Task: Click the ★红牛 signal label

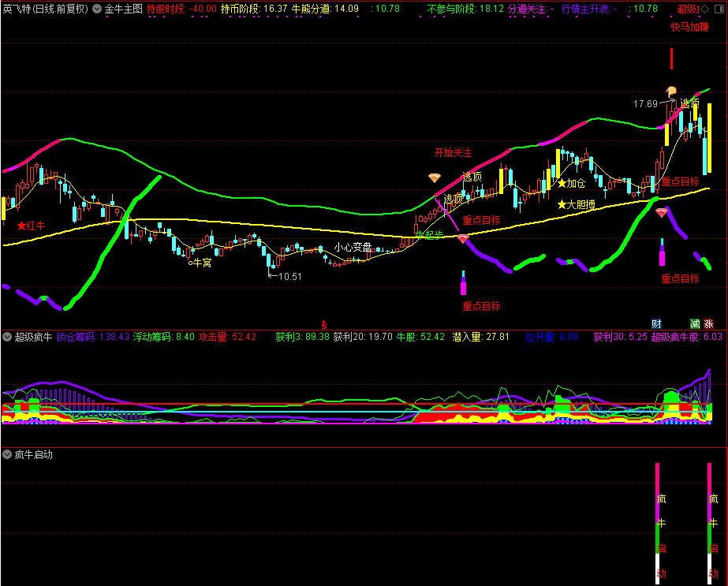Action: click(31, 226)
